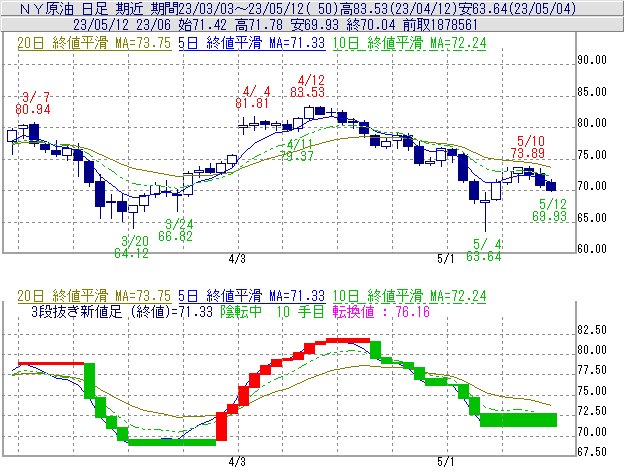The image size is (624, 475).
Task: Click the 10 手目 count text
Action: [300, 311]
